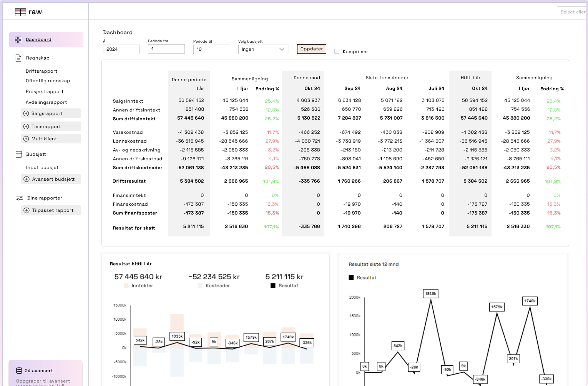Click the Inntekter legend color swatch
Viewport: 588px width, 386px height.
126,286
